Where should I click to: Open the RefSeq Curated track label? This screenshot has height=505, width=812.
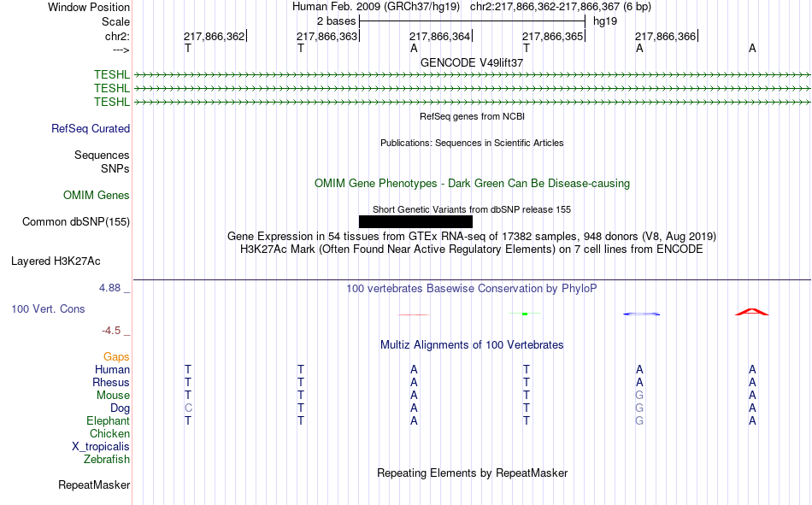click(91, 128)
